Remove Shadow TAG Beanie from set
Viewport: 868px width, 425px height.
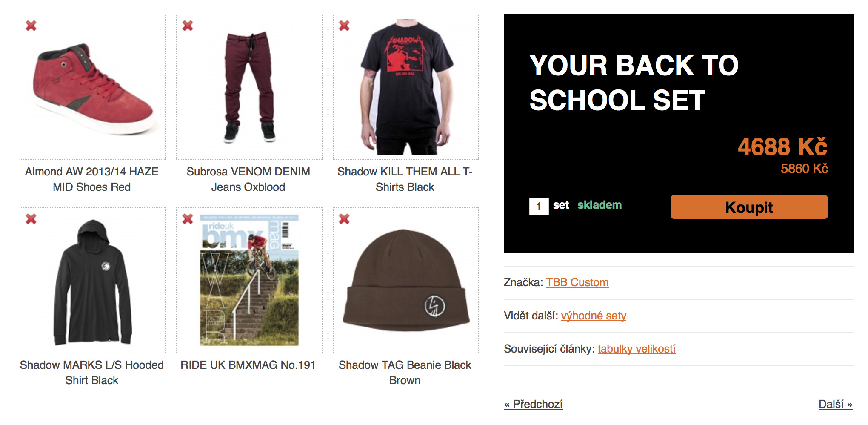click(x=344, y=219)
